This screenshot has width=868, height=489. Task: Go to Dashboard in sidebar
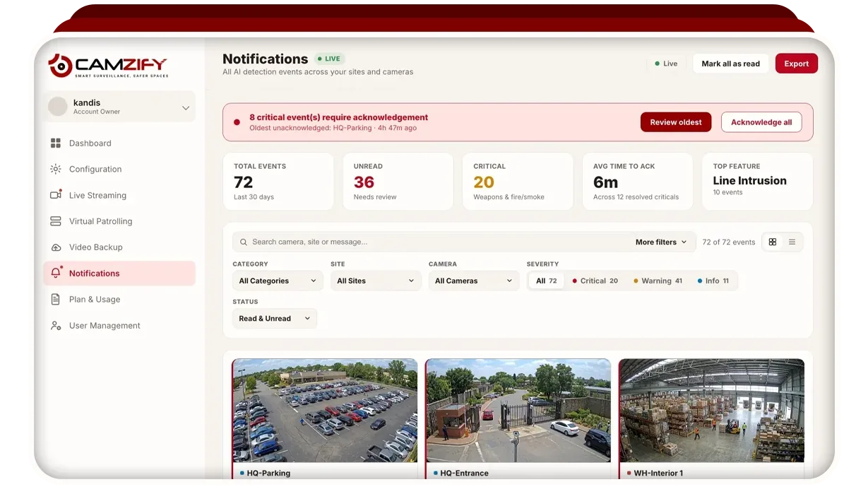tap(119, 143)
